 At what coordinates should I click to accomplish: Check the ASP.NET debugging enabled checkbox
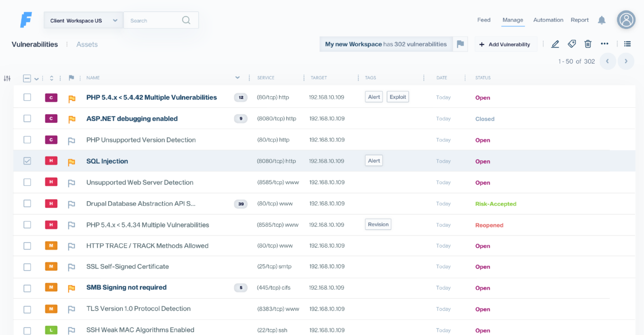(x=28, y=118)
